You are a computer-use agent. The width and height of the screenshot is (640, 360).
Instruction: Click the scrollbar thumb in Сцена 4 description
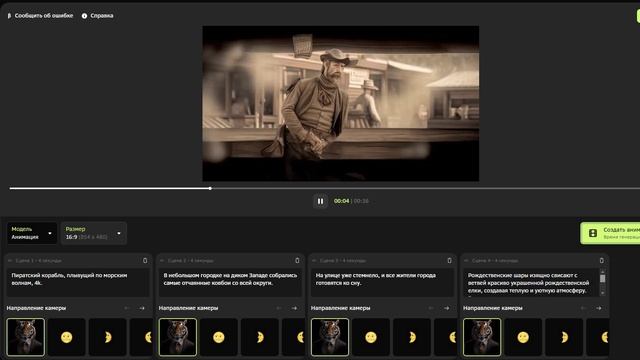[x=602, y=278]
